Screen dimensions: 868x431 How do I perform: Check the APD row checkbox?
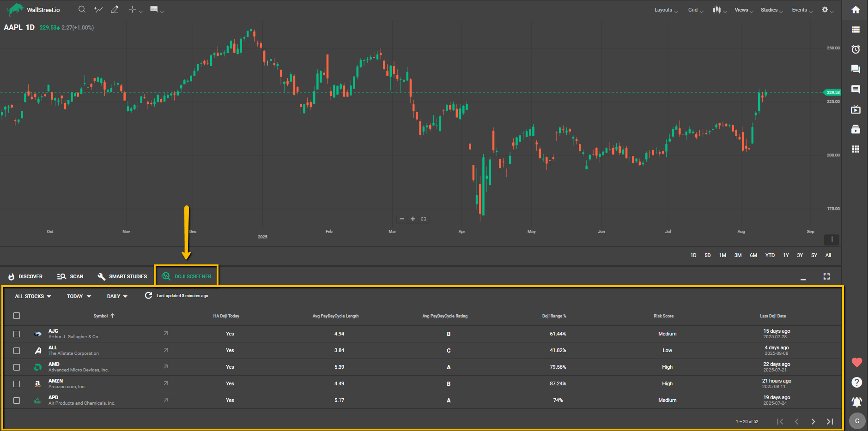click(x=17, y=400)
